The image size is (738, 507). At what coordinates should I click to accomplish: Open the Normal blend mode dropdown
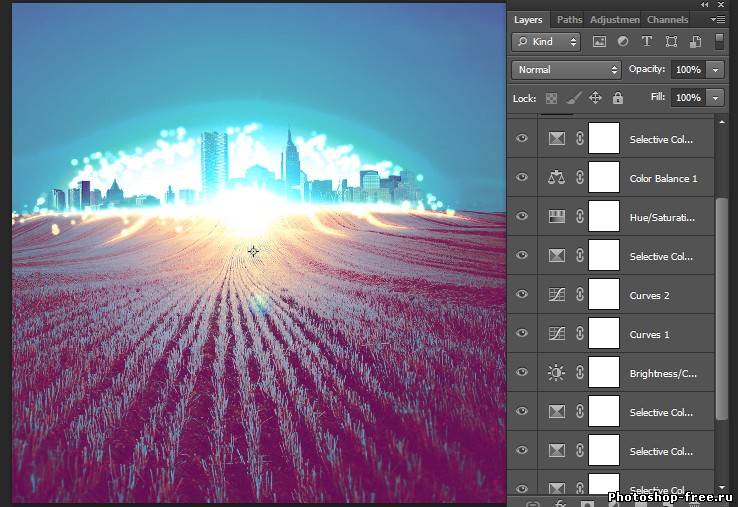coord(566,70)
